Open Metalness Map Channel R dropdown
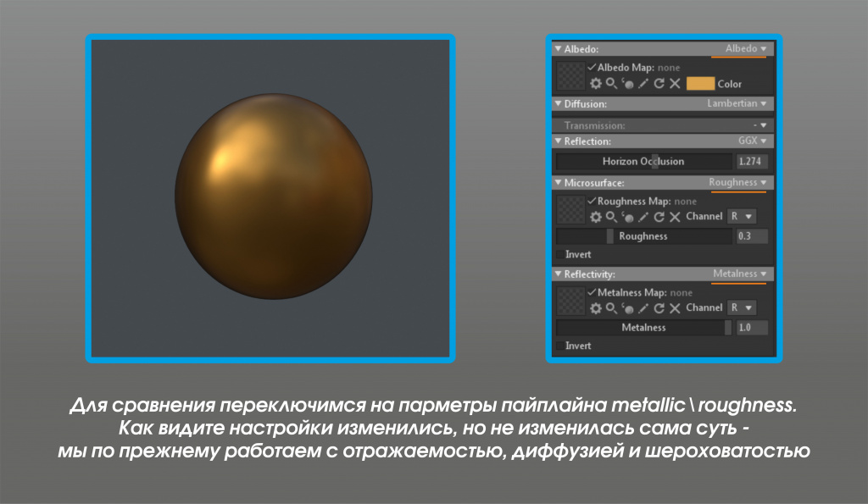 pyautogui.click(x=742, y=307)
